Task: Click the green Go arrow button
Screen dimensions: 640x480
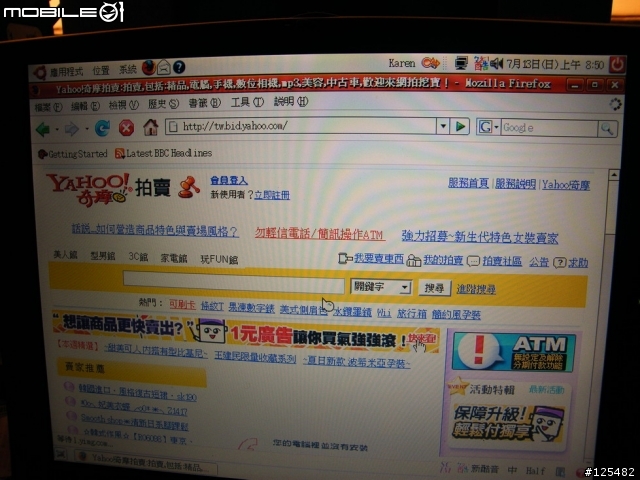Action: pyautogui.click(x=460, y=127)
